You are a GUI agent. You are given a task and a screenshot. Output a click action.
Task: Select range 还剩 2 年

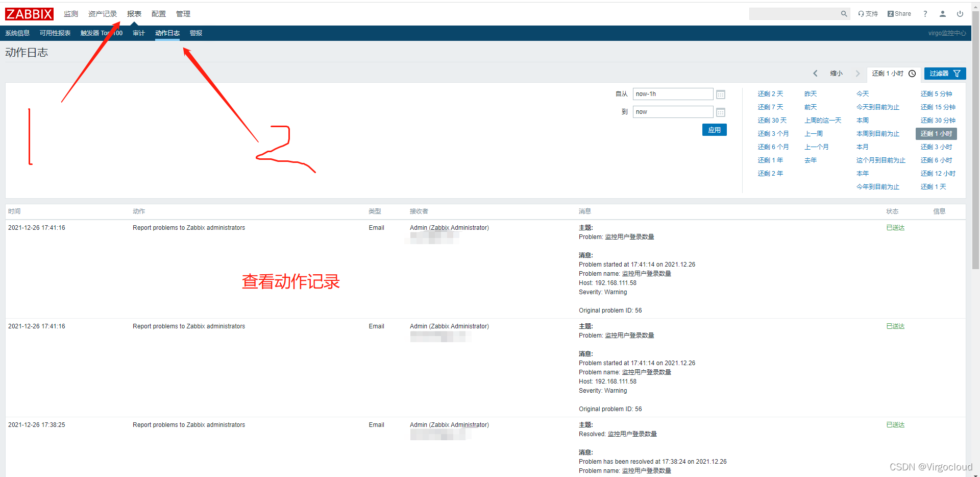point(770,174)
